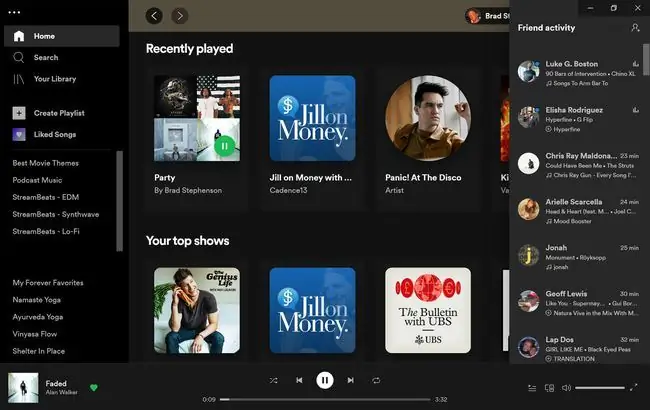This screenshot has width=650, height=410.
Task: Open The Genius Life show cover
Action: [197, 311]
